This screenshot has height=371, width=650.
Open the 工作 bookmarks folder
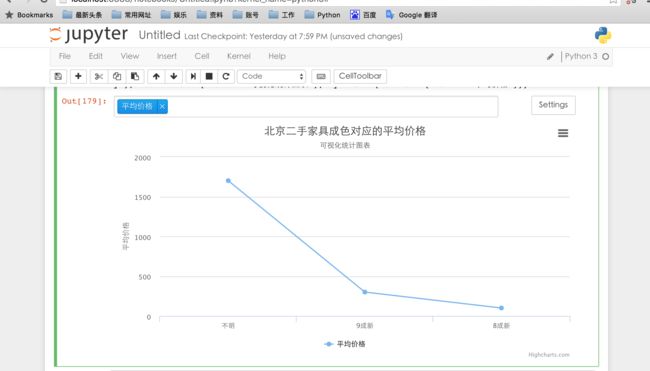281,15
